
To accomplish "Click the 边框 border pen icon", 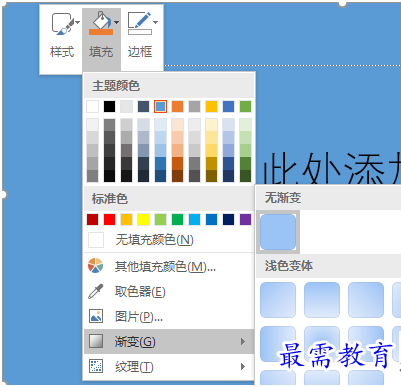I will (140, 23).
